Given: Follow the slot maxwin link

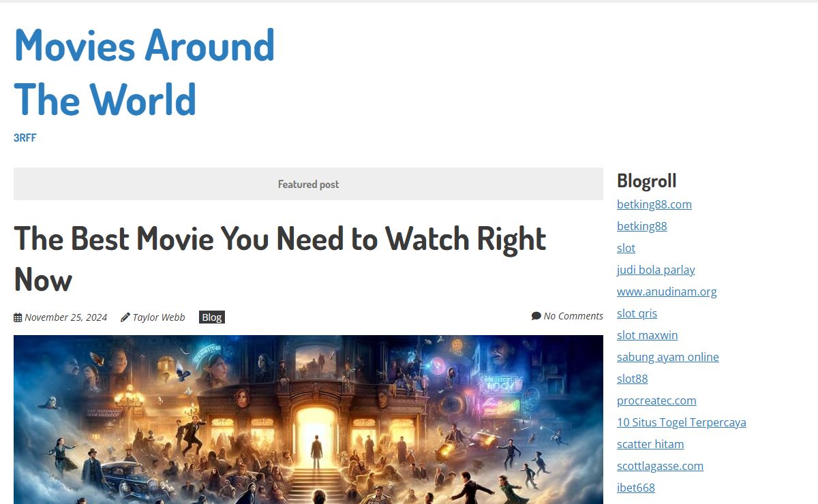Looking at the screenshot, I should coord(647,335).
